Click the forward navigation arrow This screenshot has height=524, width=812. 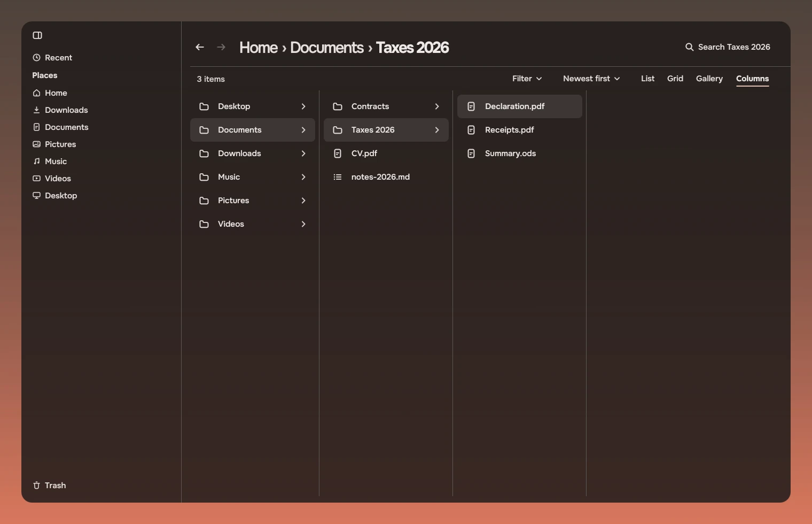point(221,47)
